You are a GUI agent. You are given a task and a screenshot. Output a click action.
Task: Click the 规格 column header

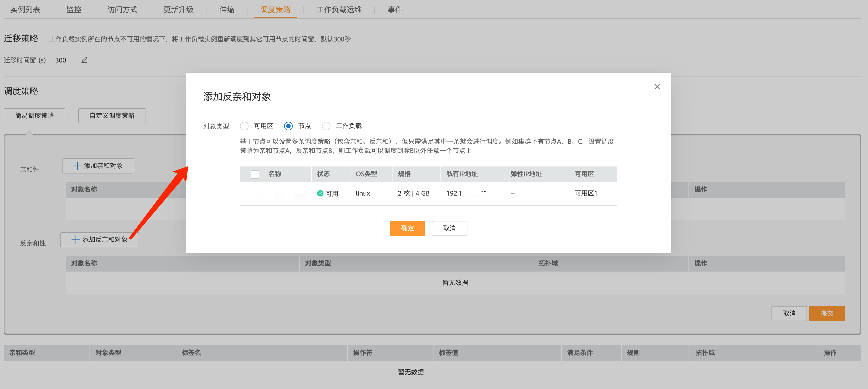pos(404,174)
